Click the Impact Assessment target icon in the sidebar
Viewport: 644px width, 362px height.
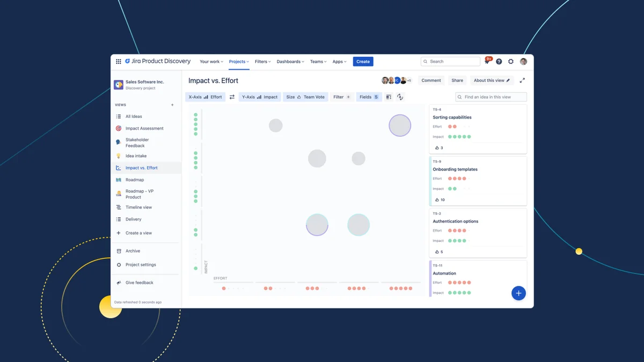tap(119, 128)
